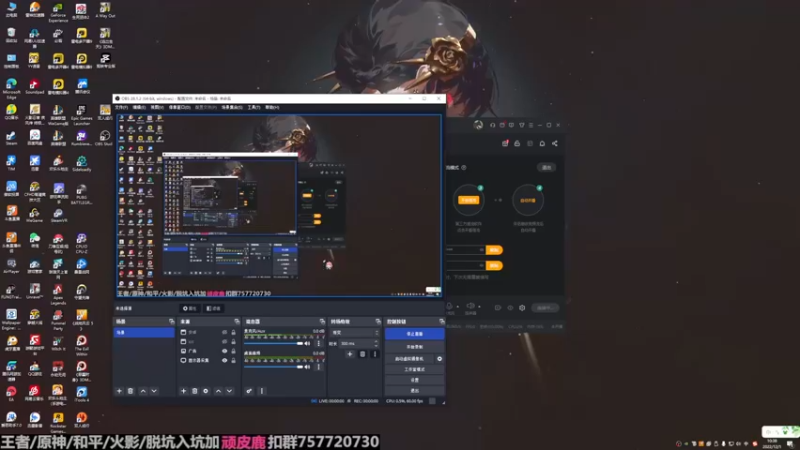The height and width of the screenshot is (450, 800).
Task: Click 工作室模式 studio mode button
Action: (x=414, y=369)
